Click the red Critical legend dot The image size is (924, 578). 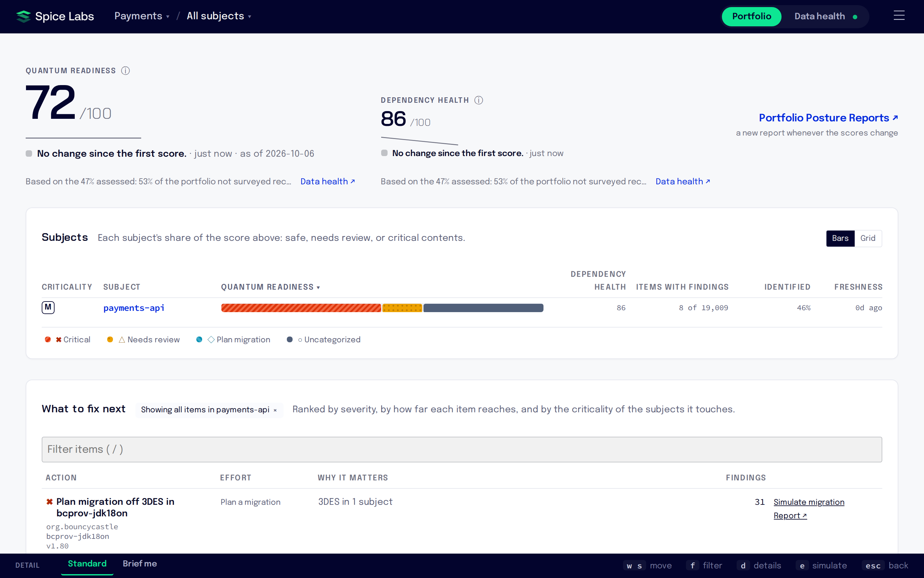point(48,339)
